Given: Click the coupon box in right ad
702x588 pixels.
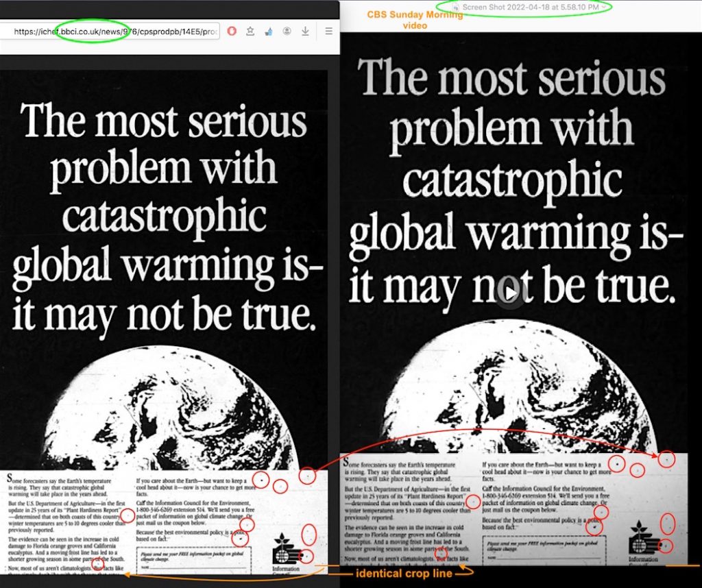Looking at the screenshot, I should coord(542,552).
